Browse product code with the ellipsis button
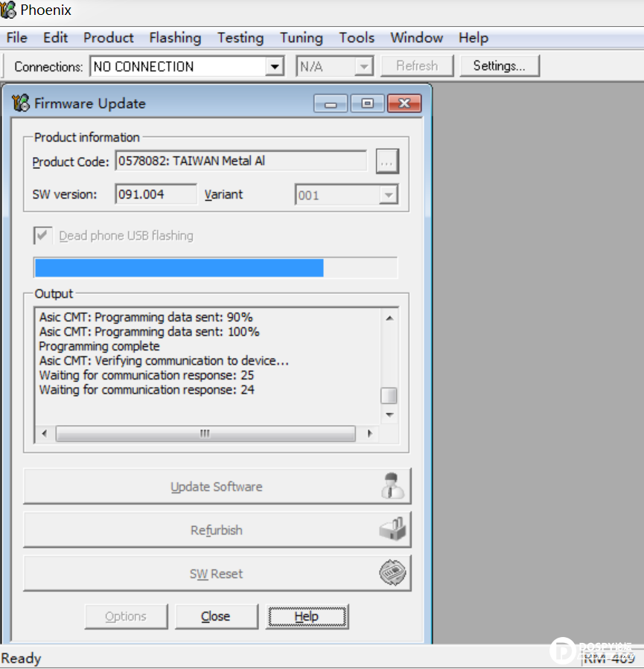 click(x=387, y=161)
